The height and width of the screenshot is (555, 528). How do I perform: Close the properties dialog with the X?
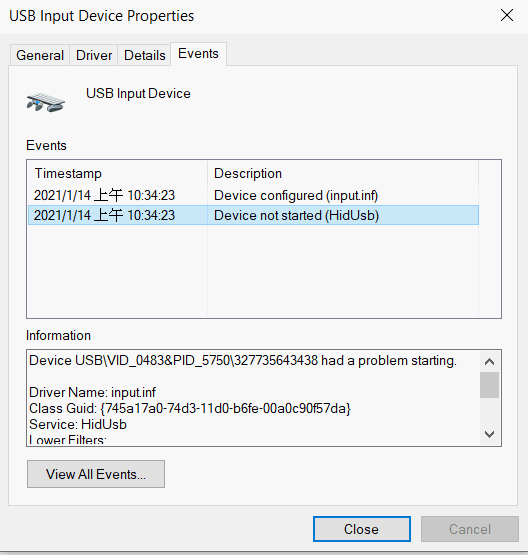(507, 15)
